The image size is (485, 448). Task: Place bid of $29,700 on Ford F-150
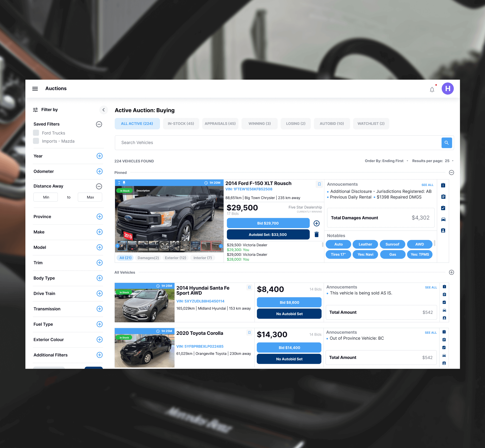tap(268, 223)
